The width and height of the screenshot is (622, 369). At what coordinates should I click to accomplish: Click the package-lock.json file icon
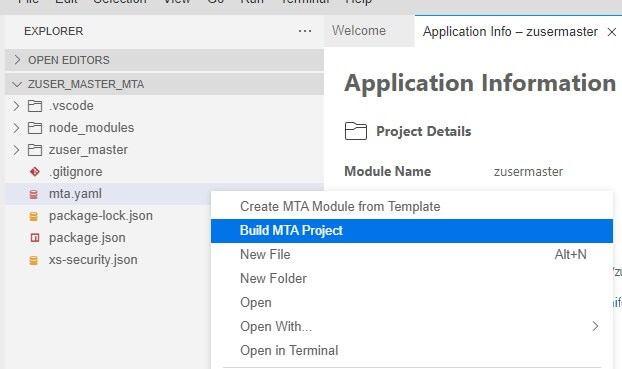pyautogui.click(x=34, y=216)
